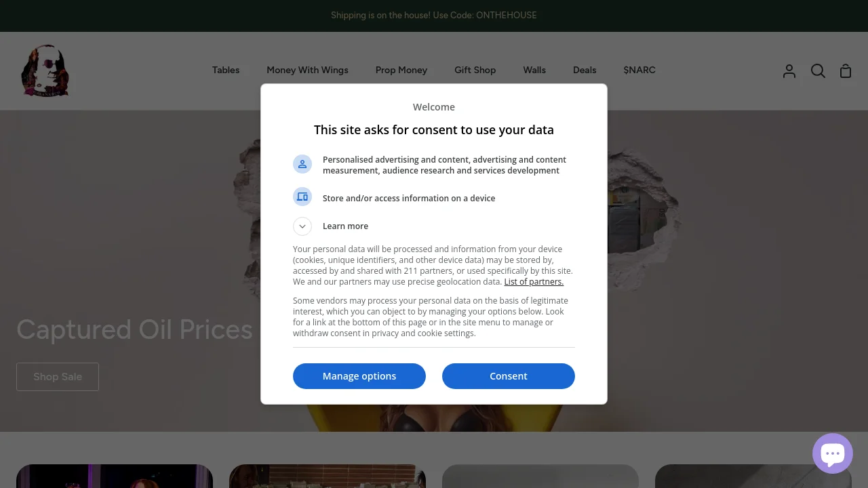Click the Shop Sale button

[x=58, y=377]
